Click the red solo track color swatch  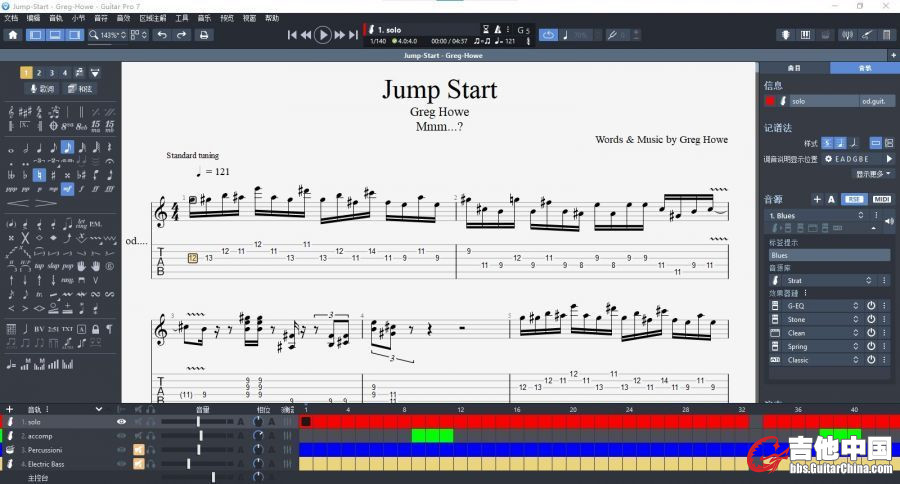(770, 101)
